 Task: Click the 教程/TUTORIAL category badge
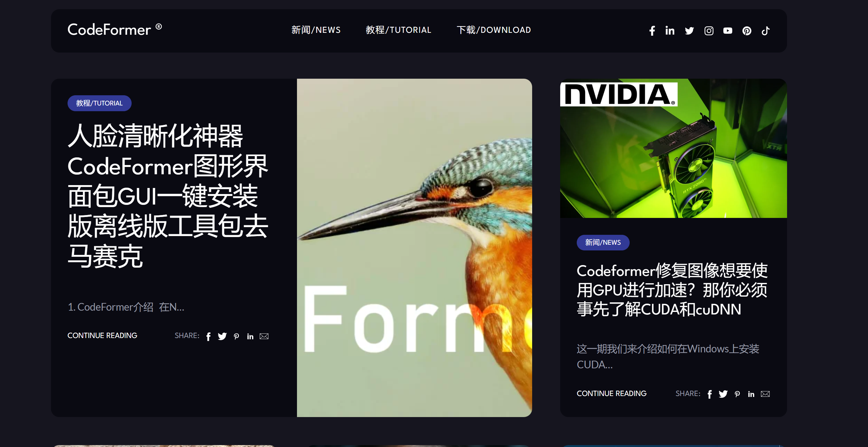click(99, 103)
